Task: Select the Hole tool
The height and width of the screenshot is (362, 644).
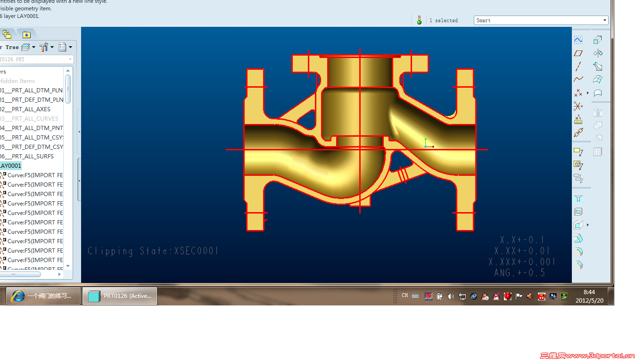Action: (578, 199)
